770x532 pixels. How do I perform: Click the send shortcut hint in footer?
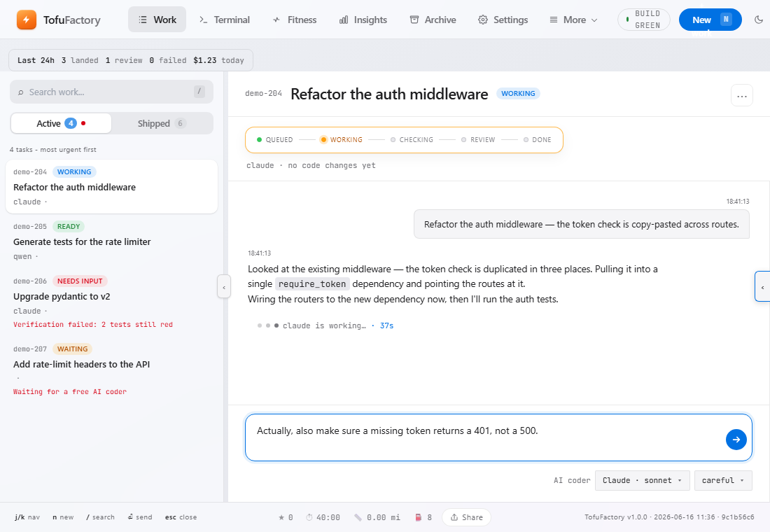pyautogui.click(x=139, y=517)
